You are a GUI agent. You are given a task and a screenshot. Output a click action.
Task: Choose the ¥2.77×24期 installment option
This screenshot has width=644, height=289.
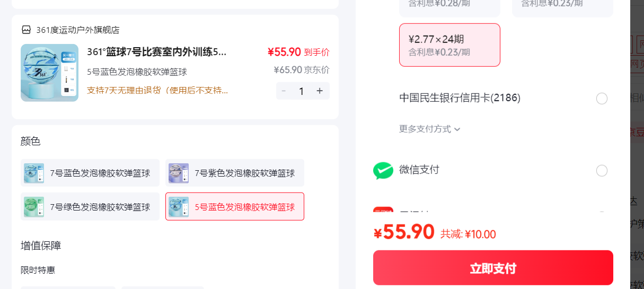click(449, 45)
